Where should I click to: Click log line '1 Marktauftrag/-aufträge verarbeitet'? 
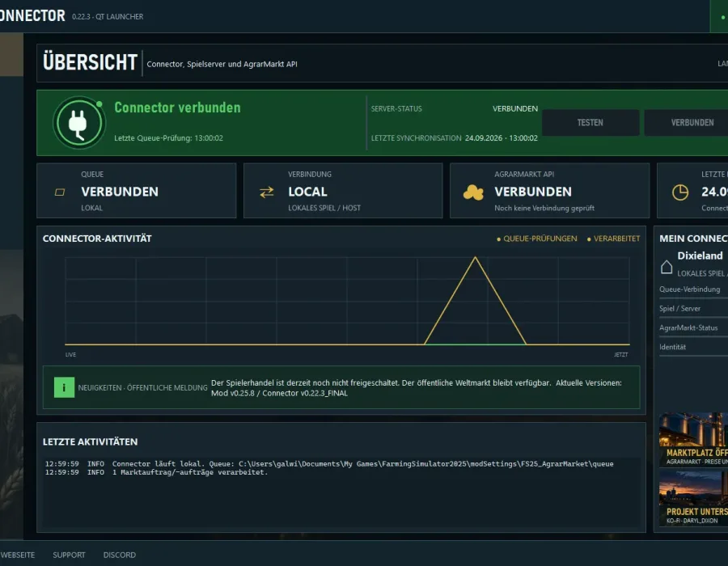tap(156, 472)
